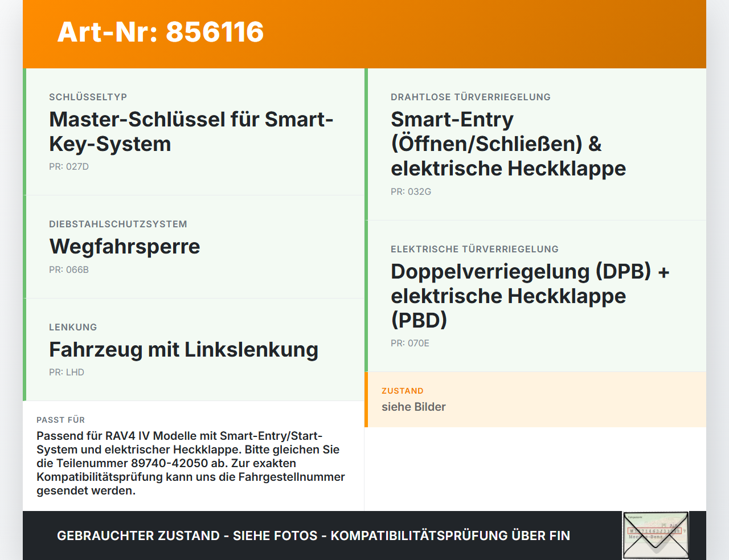Select the 'Master-Schlüssel für Smart-Key-System' heading
The height and width of the screenshot is (560, 729).
coord(191,132)
